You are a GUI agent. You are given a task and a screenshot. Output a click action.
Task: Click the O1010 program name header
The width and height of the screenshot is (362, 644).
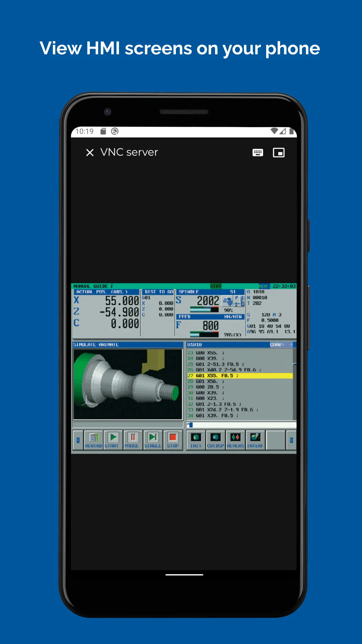click(194, 345)
